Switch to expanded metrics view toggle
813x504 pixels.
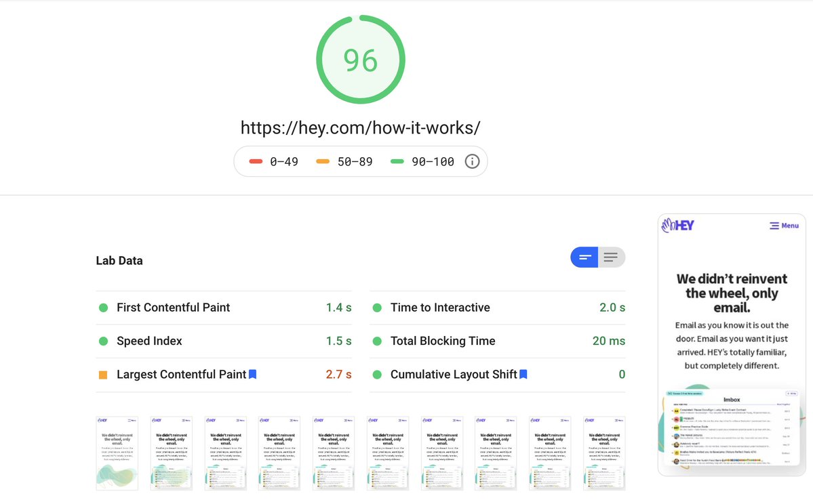612,257
